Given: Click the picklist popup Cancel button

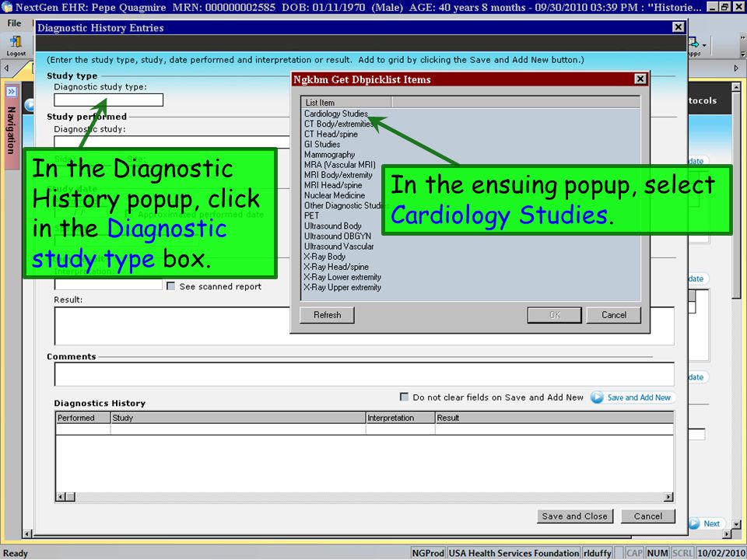Looking at the screenshot, I should click(x=614, y=315).
